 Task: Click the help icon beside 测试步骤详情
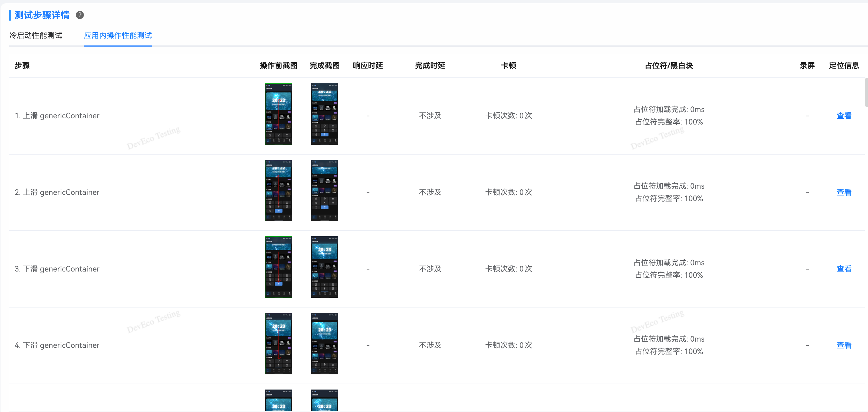tap(80, 15)
